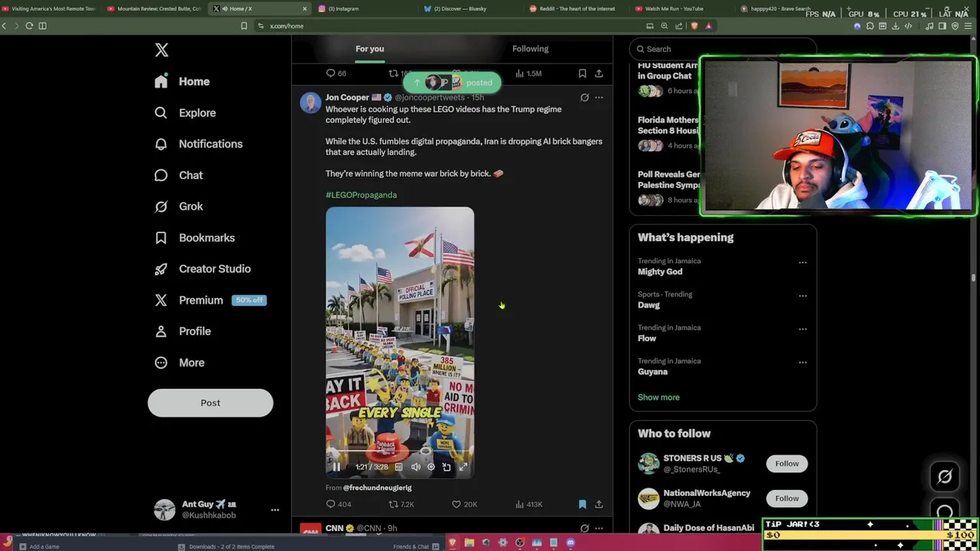The image size is (980, 551).
Task: Reply to the top post (66)
Action: point(336,73)
